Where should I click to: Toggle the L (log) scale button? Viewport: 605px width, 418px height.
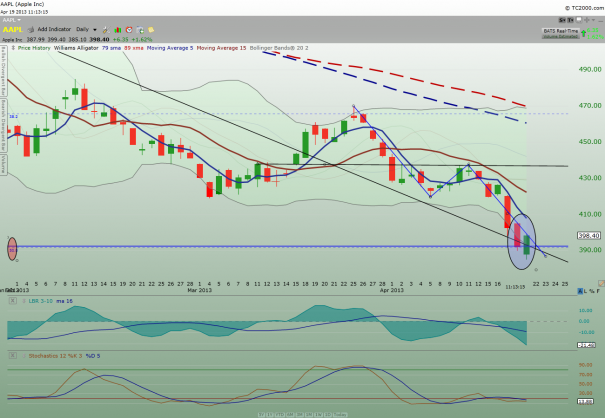[586, 291]
